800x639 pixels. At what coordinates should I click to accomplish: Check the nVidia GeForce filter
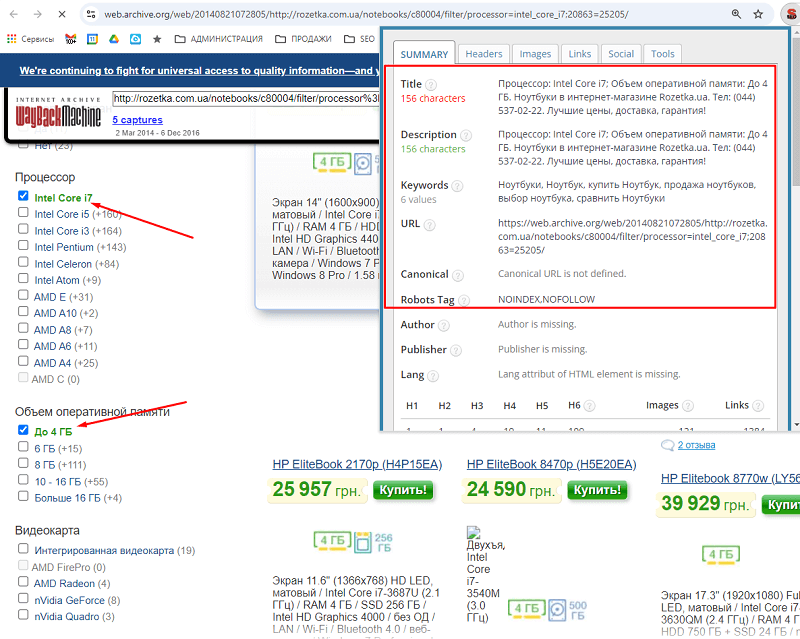[23, 598]
